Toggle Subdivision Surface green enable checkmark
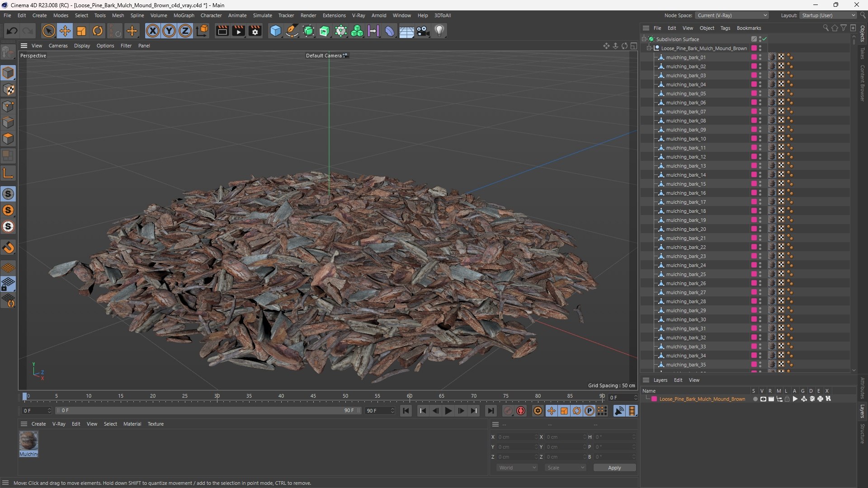 click(764, 39)
